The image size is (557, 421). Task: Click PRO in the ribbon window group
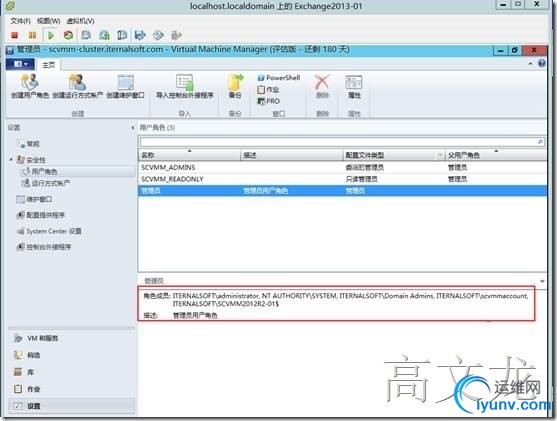click(268, 101)
